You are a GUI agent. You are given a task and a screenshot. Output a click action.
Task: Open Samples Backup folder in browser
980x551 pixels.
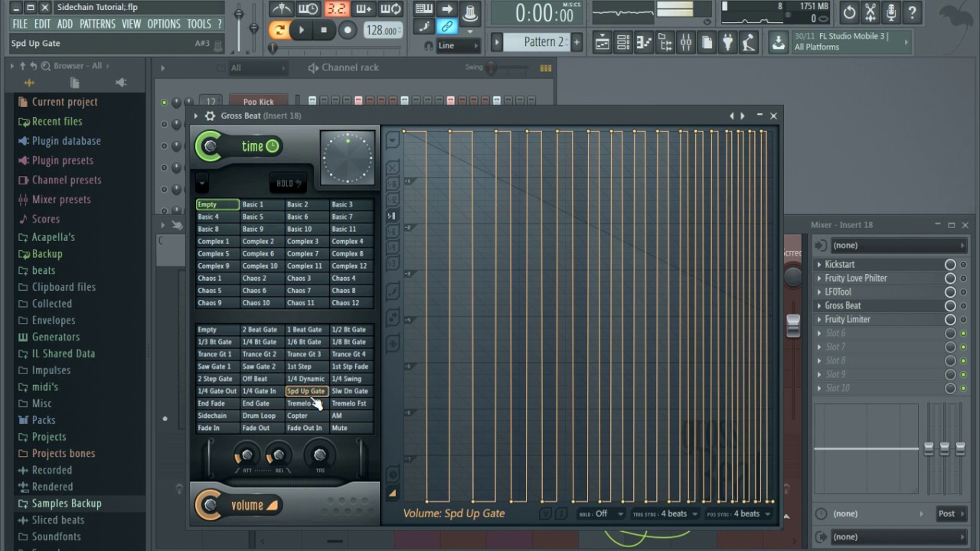[x=67, y=504]
